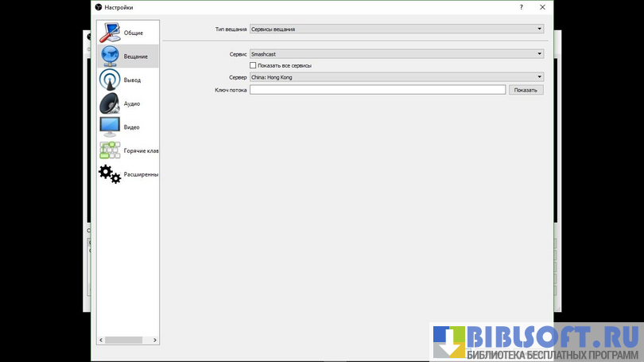Close the Настройки settings window
The image size is (644, 362).
point(543,7)
